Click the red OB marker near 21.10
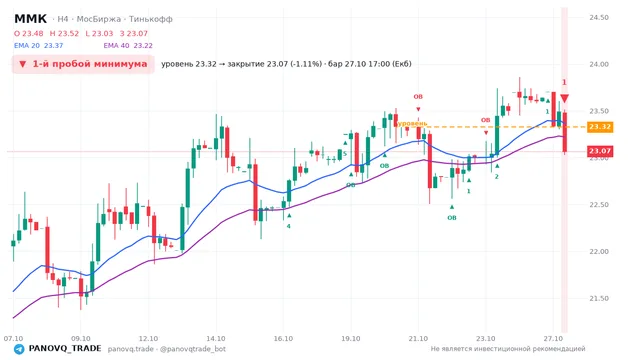640x360 pixels. (418, 97)
